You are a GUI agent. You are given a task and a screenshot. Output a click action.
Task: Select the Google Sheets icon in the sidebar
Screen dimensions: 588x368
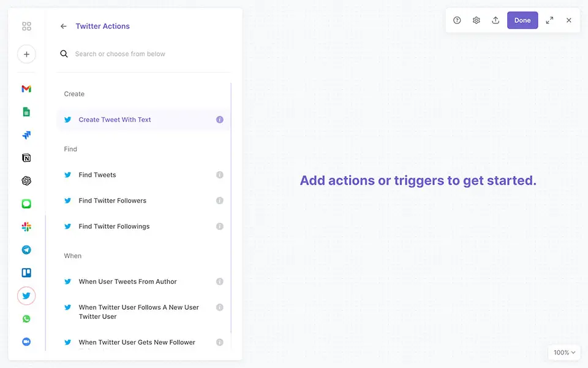(26, 112)
